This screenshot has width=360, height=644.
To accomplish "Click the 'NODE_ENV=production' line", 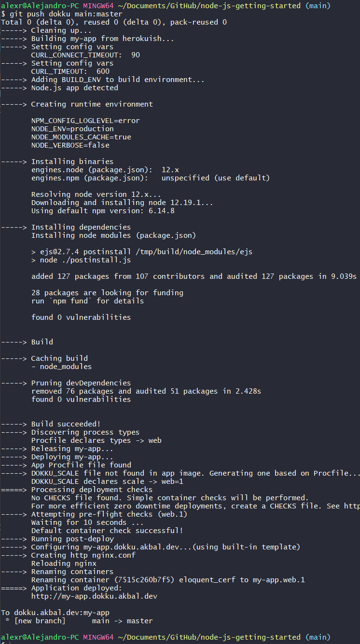I will (72, 129).
